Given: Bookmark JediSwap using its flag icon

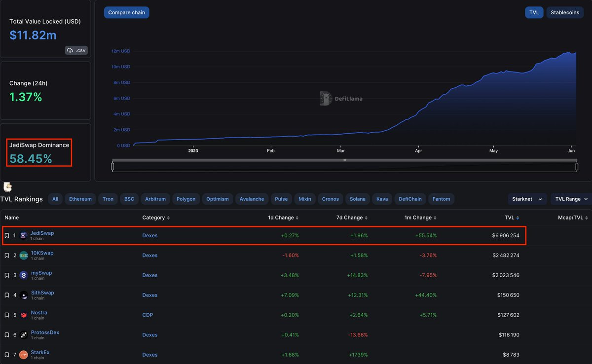Looking at the screenshot, I should click(x=6, y=235).
